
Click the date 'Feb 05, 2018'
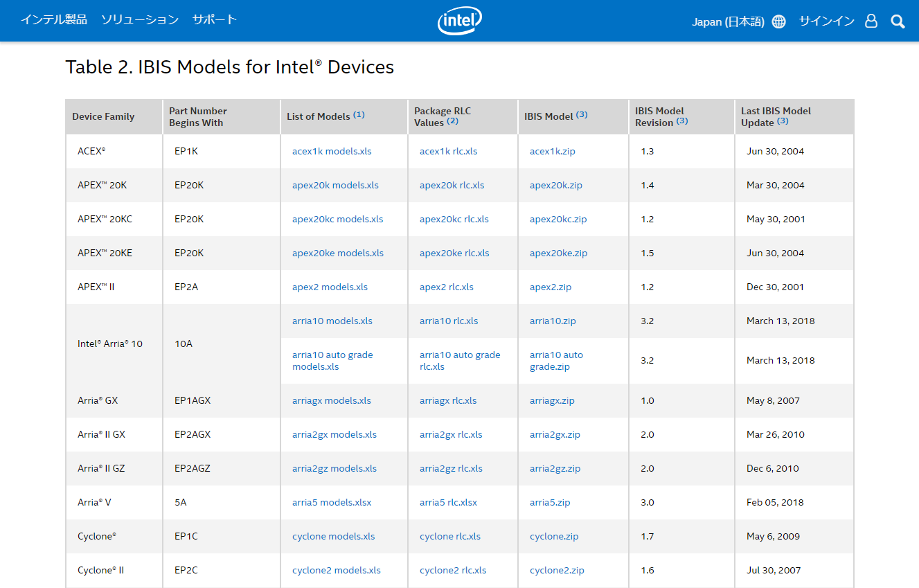tap(775, 502)
